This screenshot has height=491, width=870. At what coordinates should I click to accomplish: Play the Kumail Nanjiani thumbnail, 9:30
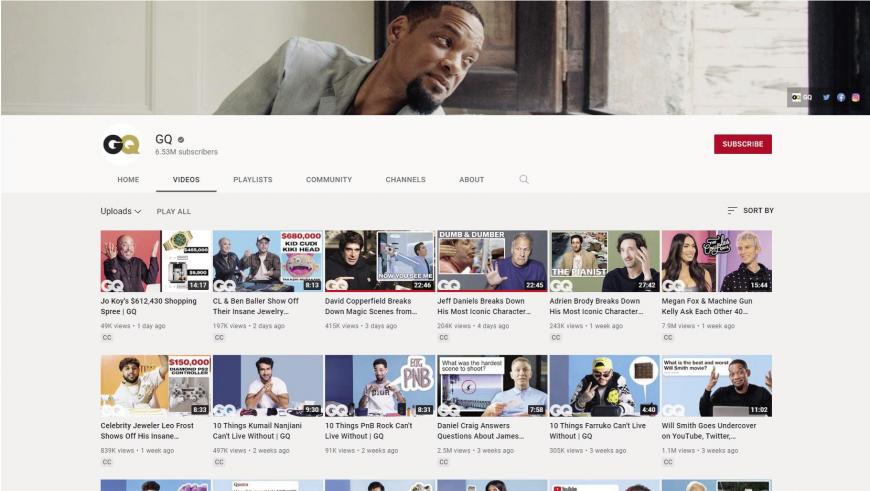tap(268, 386)
